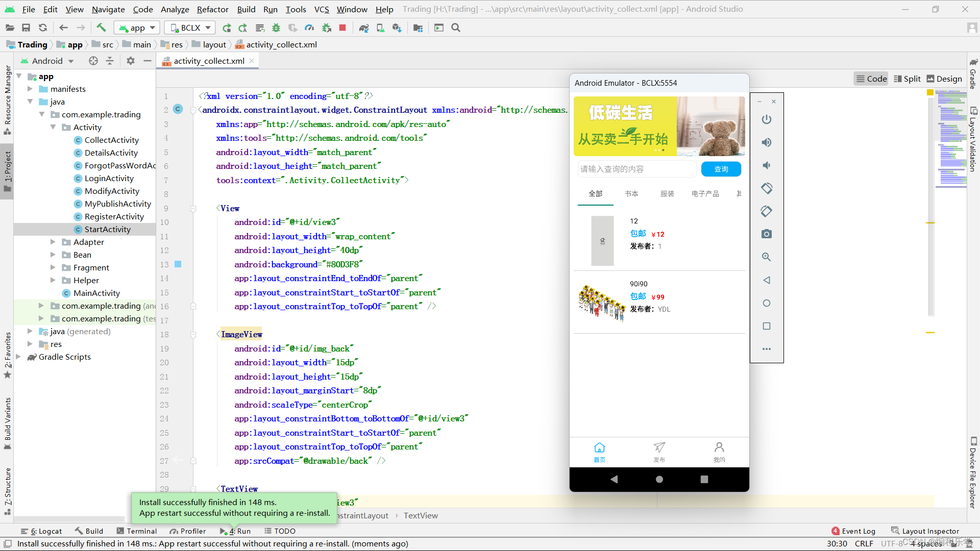Open the app run configuration dropdown
Image resolution: width=980 pixels, height=551 pixels.
click(x=137, y=28)
